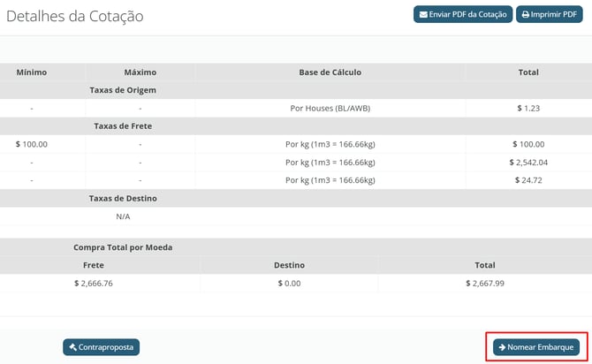
Task: Click the Detalhes da Cotação page title
Action: 75,16
